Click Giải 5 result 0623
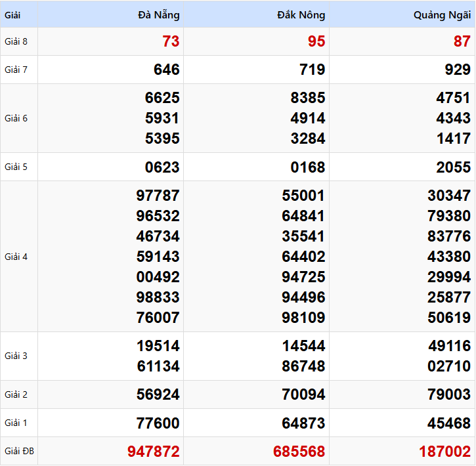Image resolution: width=476 pixels, height=466 pixels. (162, 167)
